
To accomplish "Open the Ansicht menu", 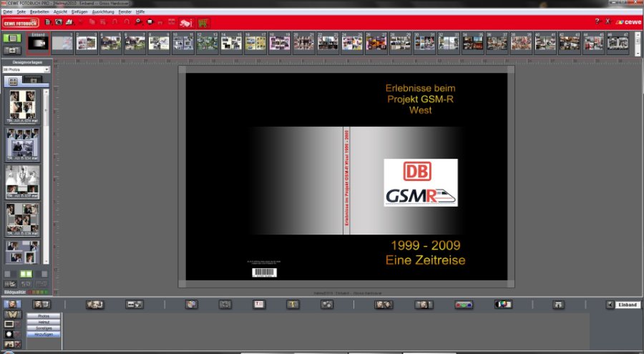I will (x=60, y=12).
